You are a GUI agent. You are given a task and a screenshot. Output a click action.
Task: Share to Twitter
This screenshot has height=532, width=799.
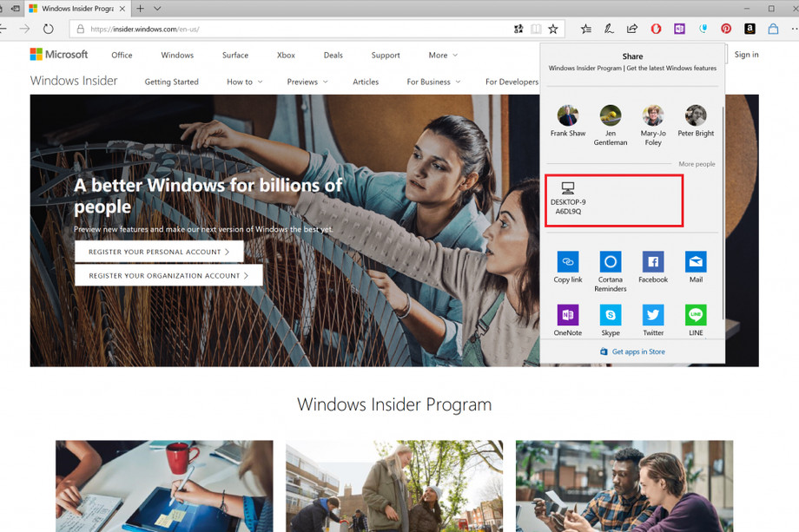[652, 317]
